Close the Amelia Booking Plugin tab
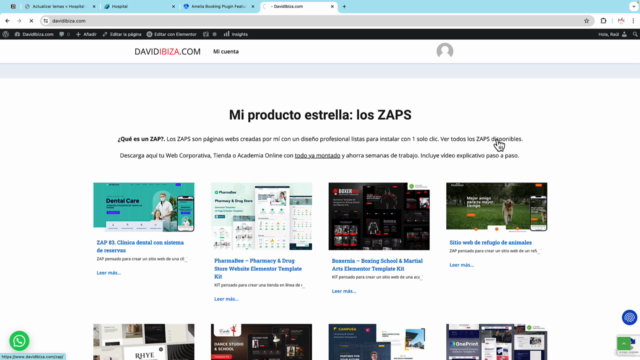 pos(253,7)
